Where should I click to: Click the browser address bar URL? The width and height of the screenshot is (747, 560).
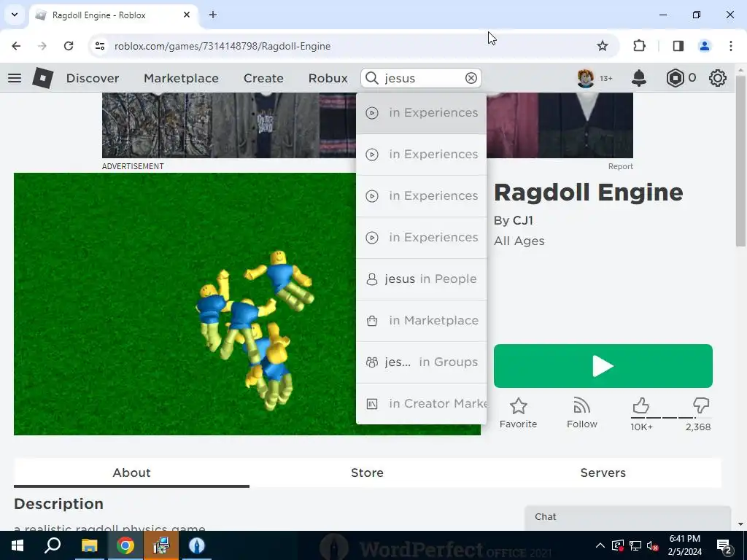tap(222, 46)
